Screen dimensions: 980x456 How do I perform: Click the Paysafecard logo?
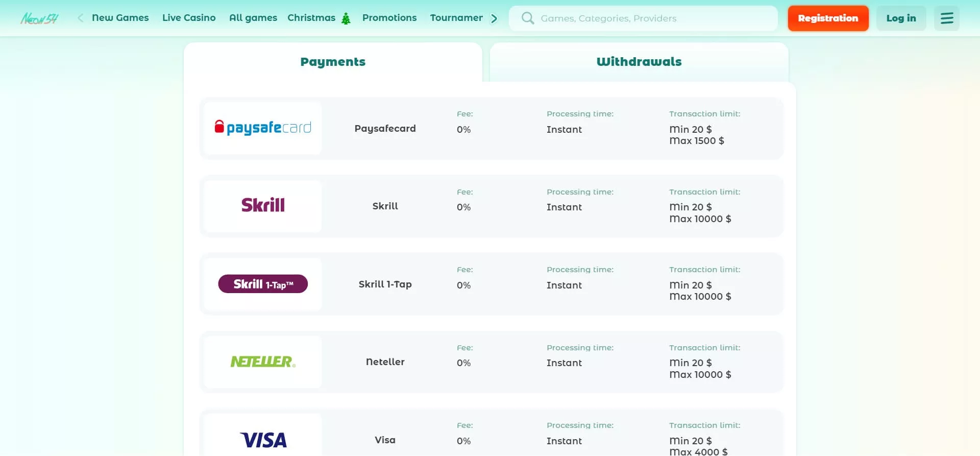pyautogui.click(x=263, y=128)
